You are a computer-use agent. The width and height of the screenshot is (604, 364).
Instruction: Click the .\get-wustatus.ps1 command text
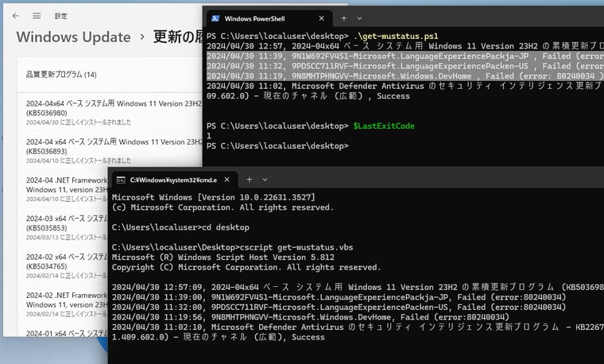[396, 37]
